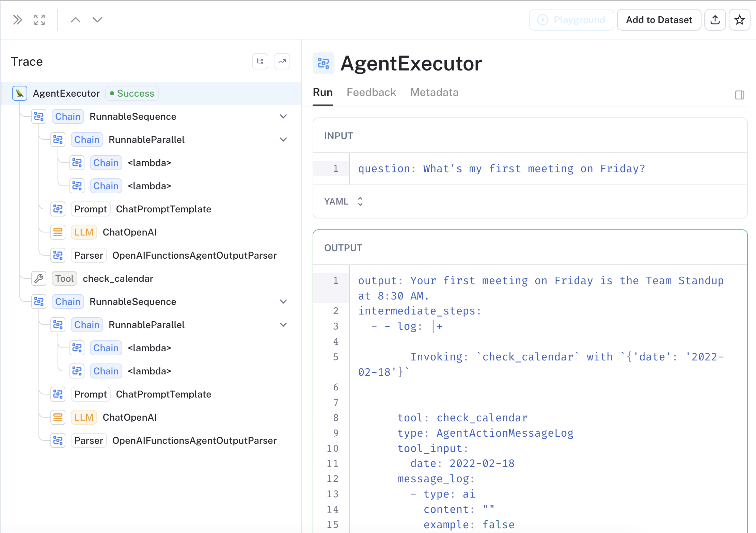Viewport: 756px width, 533px height.
Task: Go to previous run with up arrow
Action: click(76, 20)
